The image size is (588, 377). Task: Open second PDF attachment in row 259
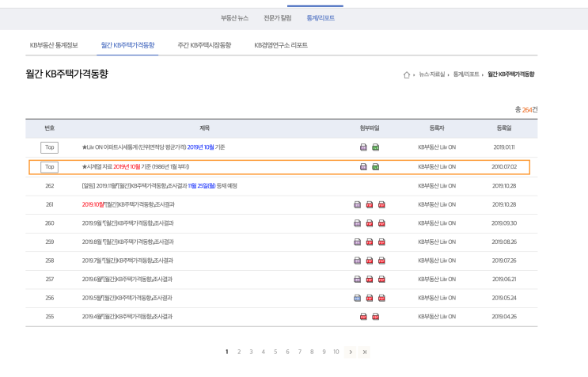click(x=381, y=242)
